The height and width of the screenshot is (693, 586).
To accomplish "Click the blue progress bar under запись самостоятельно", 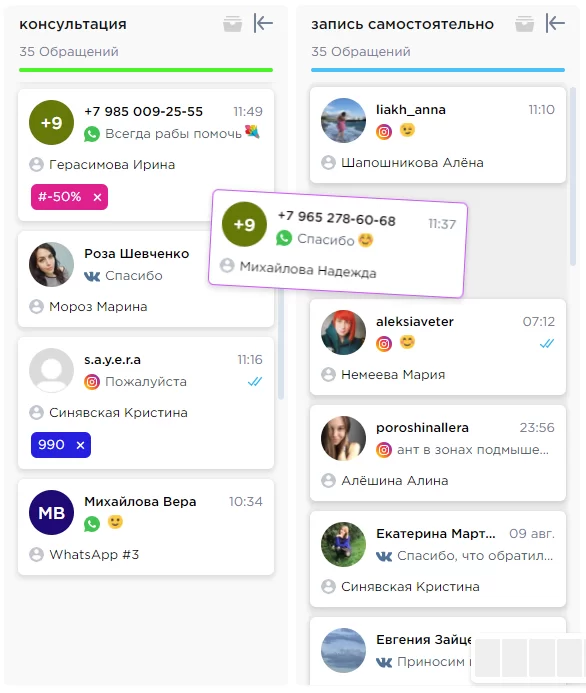I will (x=438, y=70).
